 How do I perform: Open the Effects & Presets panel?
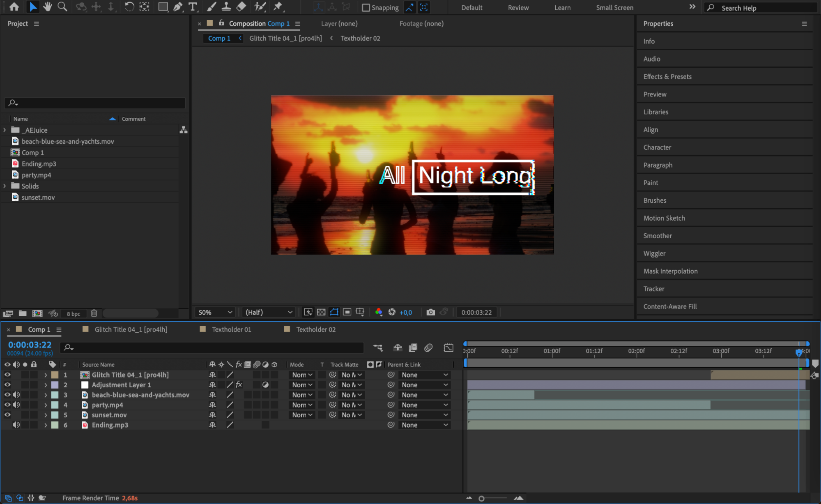pyautogui.click(x=667, y=76)
